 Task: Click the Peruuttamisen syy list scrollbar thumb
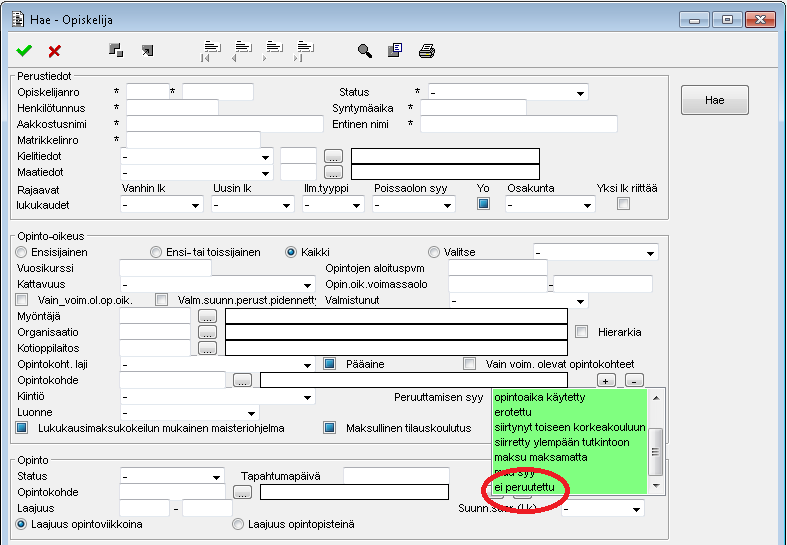tap(655, 451)
